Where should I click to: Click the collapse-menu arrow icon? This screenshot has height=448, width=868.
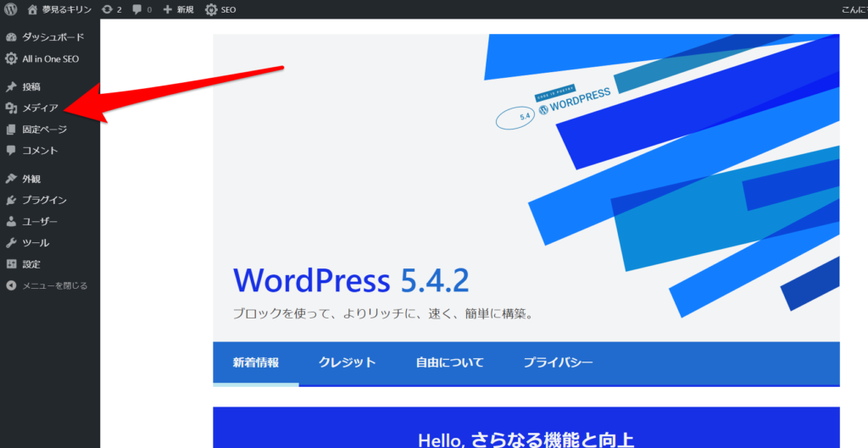point(11,286)
